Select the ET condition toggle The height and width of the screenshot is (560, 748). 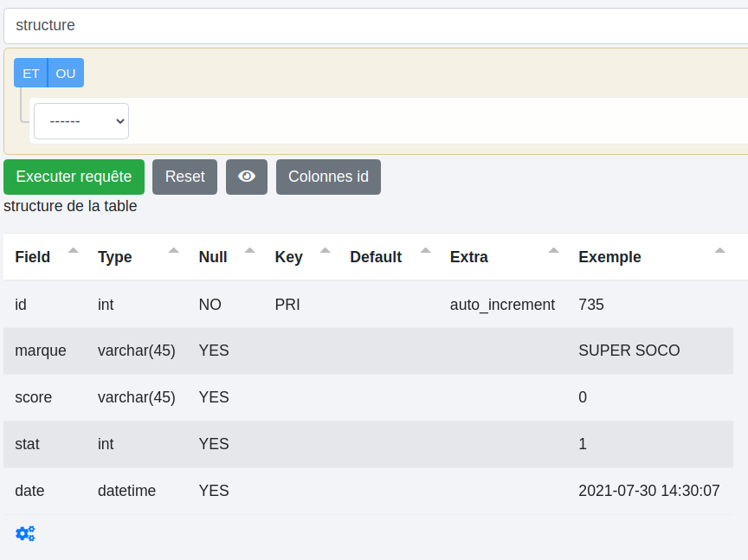point(31,73)
